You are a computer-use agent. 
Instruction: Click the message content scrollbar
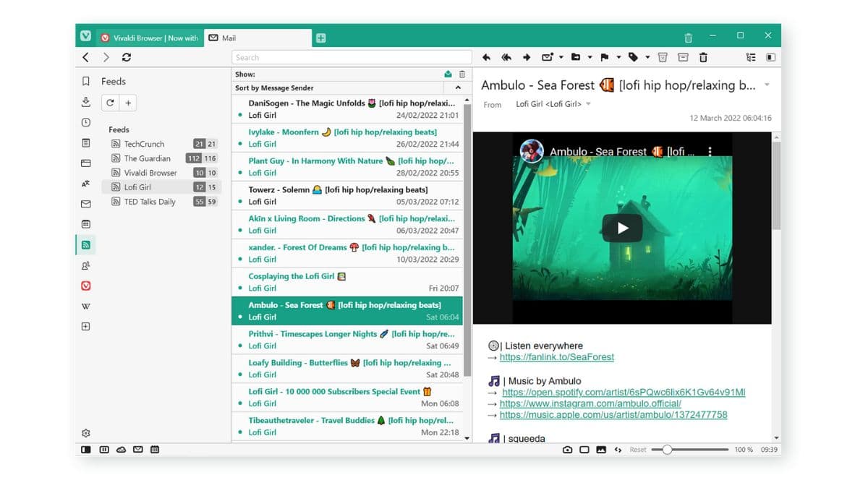[x=776, y=186]
